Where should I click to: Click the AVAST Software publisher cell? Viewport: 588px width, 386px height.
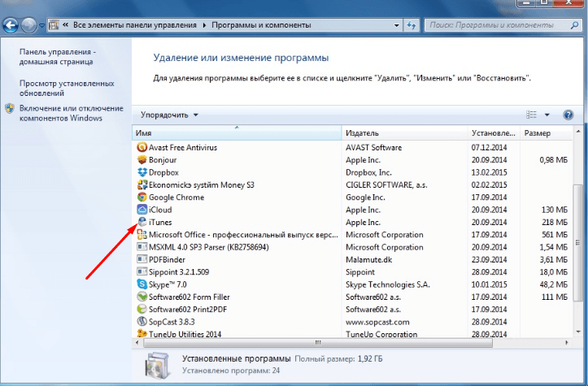373,147
